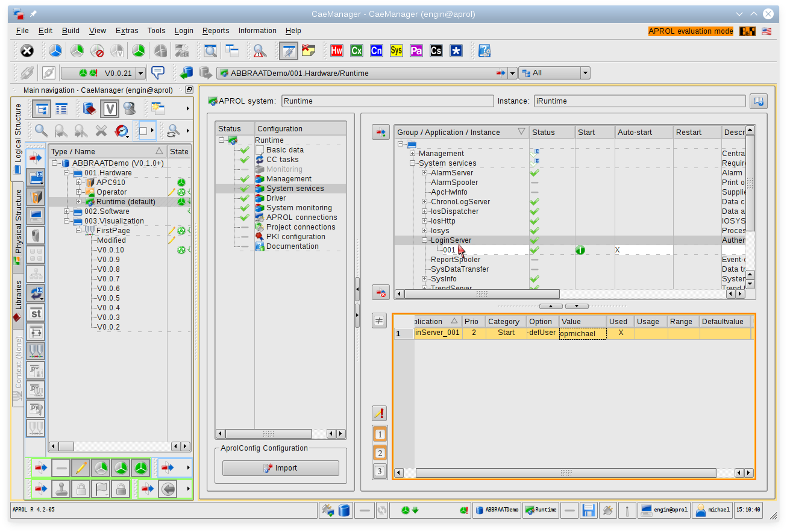Viewport: 787px width, 532px height.
Task: Toggle the pressed edit-mode toolbar button
Action: click(289, 51)
